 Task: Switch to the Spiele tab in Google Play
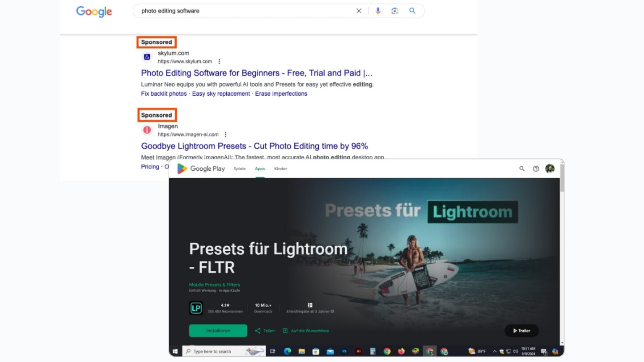(x=240, y=169)
